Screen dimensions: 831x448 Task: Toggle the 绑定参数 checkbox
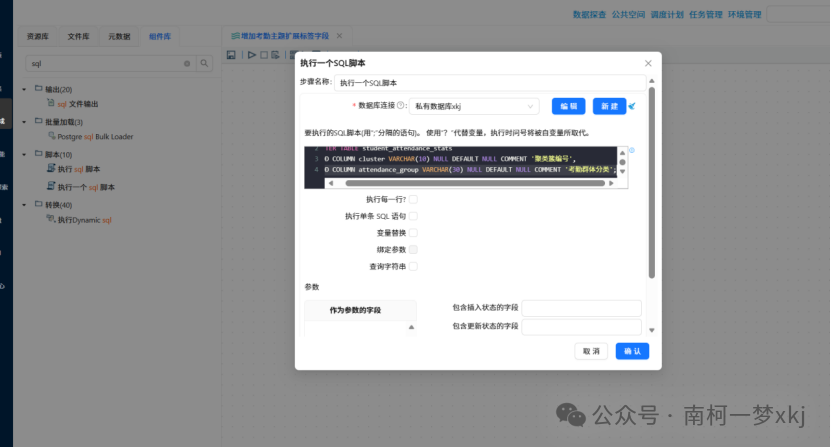[413, 249]
